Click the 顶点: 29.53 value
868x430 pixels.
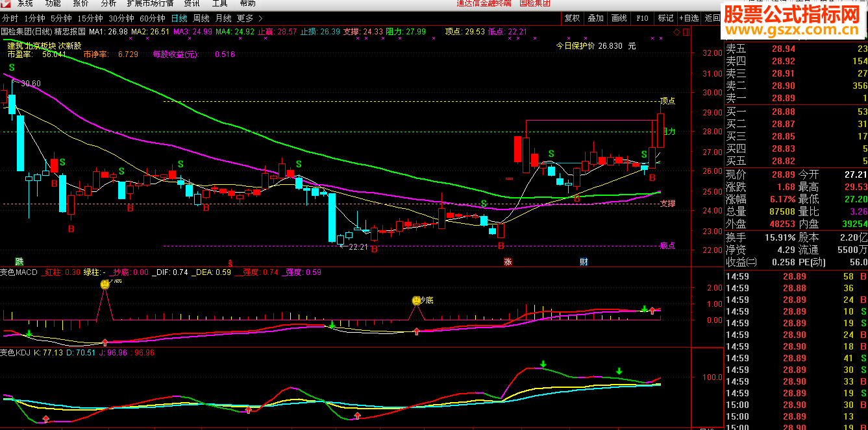point(465,32)
